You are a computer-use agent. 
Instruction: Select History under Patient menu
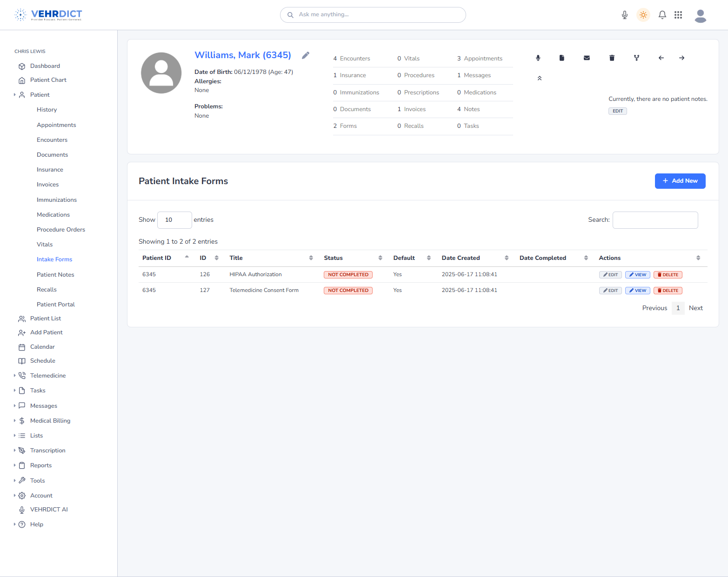click(x=47, y=110)
